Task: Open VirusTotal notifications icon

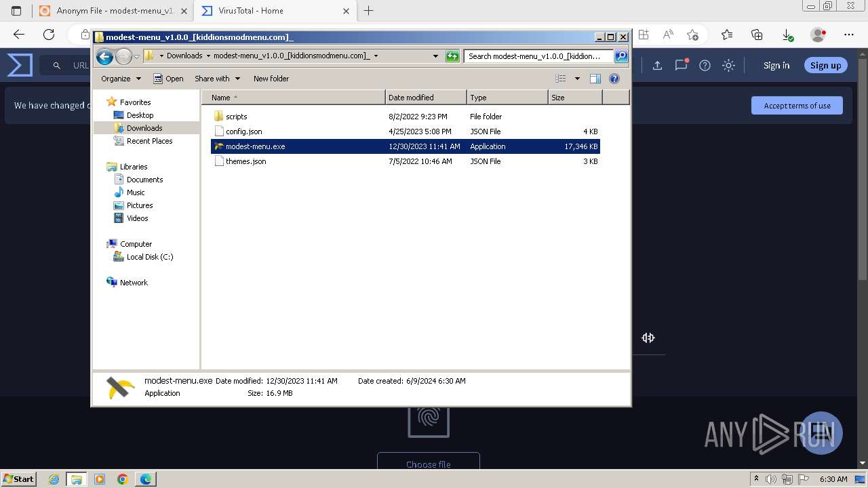Action: (x=681, y=65)
